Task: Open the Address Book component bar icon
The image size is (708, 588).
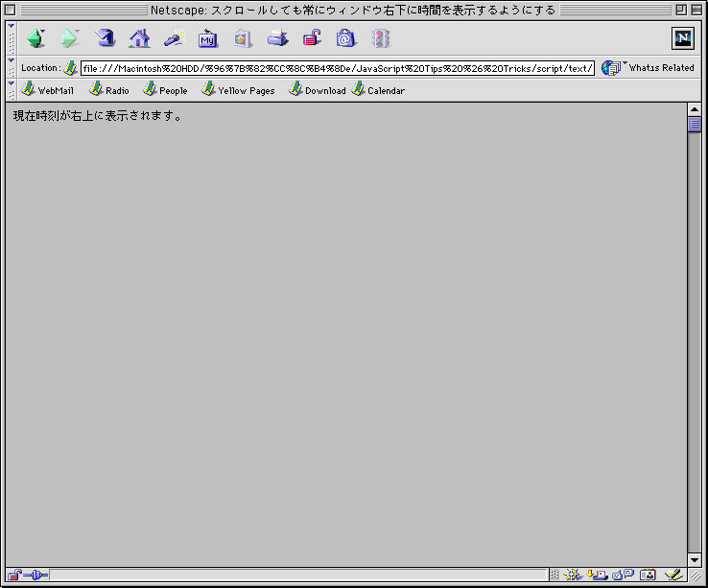Action: [x=648, y=575]
